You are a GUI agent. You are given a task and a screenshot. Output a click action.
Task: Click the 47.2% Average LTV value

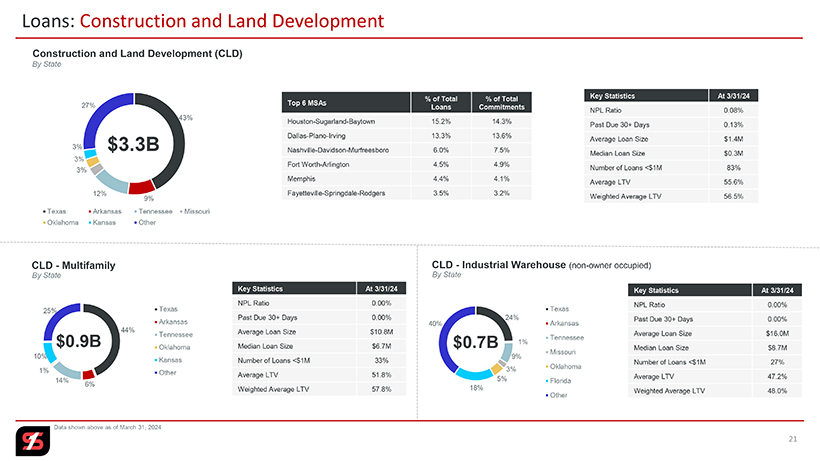pyautogui.click(x=777, y=376)
